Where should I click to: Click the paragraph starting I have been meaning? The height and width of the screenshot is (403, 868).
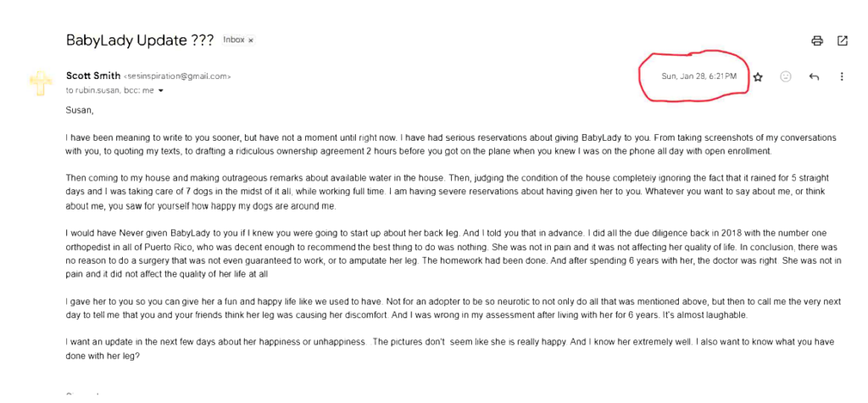coord(449,143)
